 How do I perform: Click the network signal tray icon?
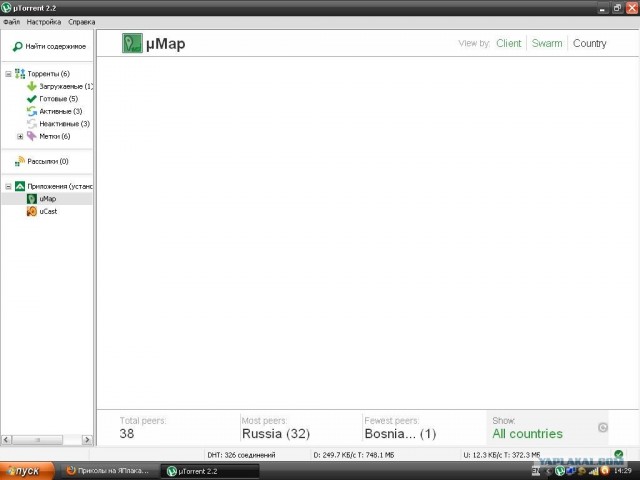click(594, 471)
